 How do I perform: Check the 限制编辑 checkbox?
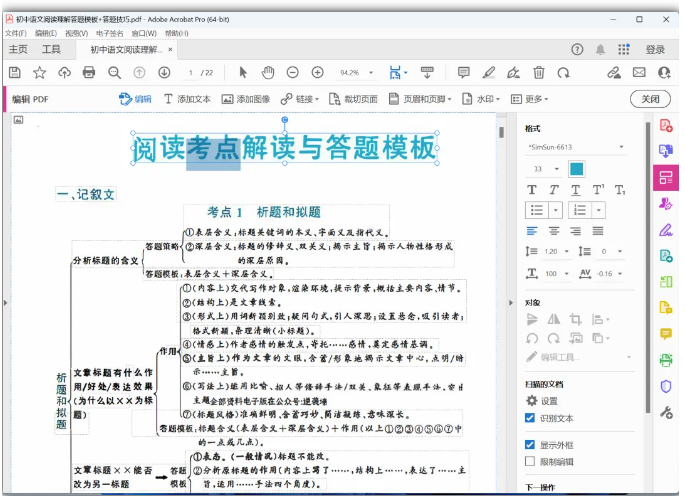tap(530, 461)
